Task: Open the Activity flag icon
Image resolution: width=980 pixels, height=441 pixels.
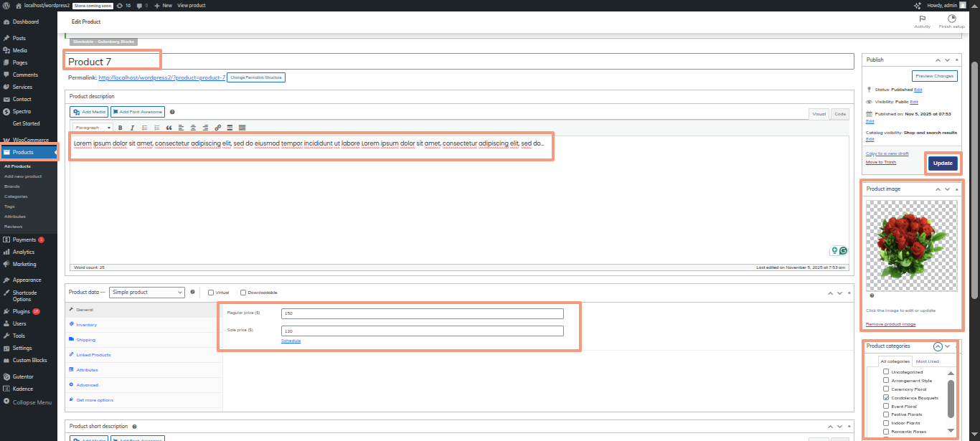Action: tap(922, 19)
